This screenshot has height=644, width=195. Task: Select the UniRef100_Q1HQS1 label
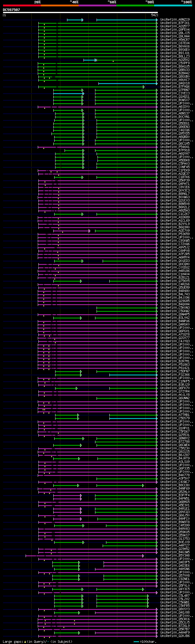coord(175,97)
